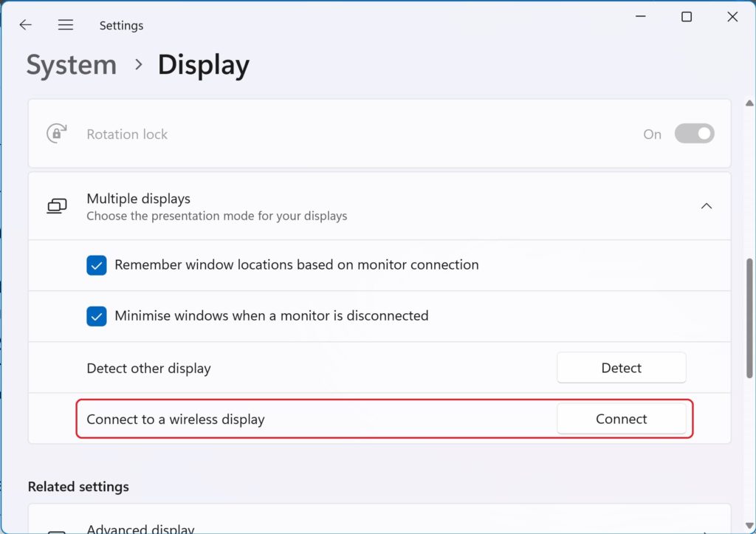
Task: Click the scrollbar up arrow
Action: coord(749,103)
